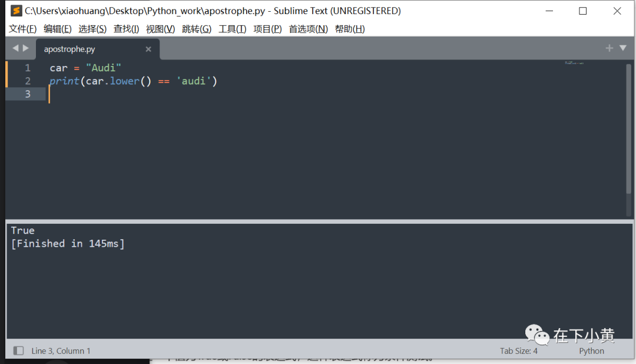Image resolution: width=636 pixels, height=364 pixels.
Task: Open the 首选项(N) menu
Action: tap(308, 29)
